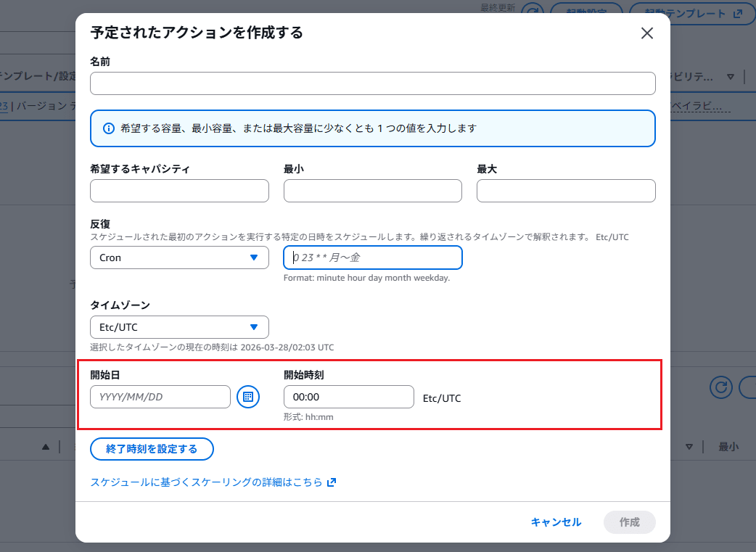
Task: Click the refresh icon in background lower-right panel
Action: [720, 387]
